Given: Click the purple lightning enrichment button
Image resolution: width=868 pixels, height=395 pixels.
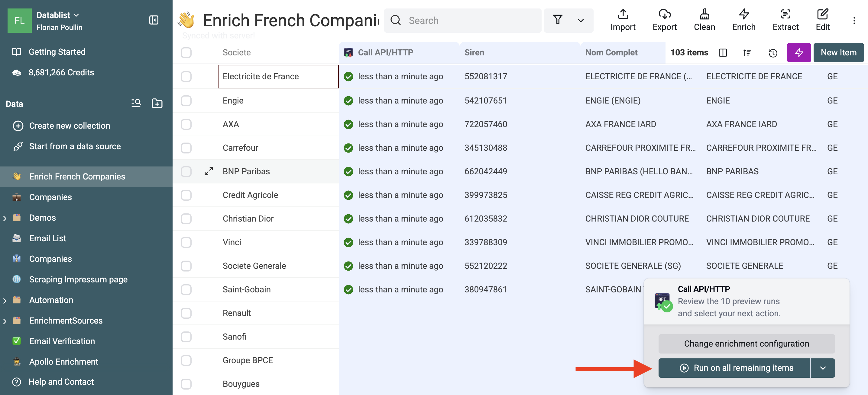Looking at the screenshot, I should (x=798, y=53).
